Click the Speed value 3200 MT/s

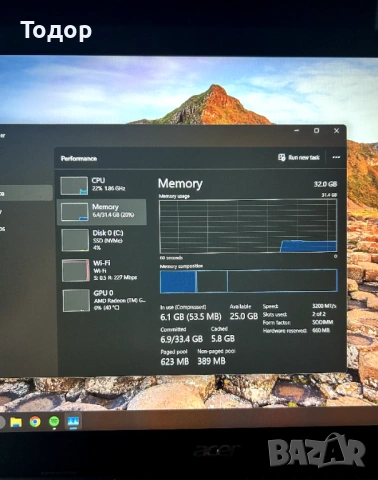tap(324, 306)
